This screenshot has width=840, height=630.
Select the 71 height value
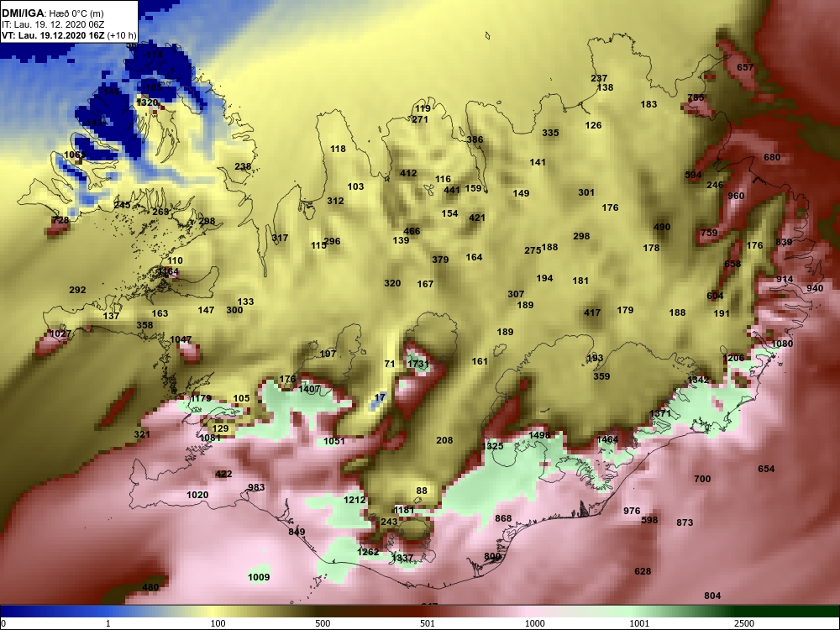click(390, 364)
